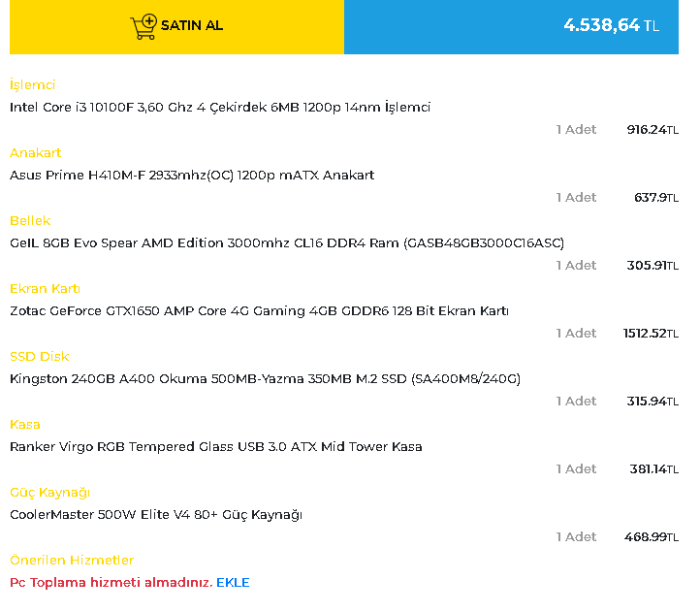
Task: Click the 305.91TL memory price
Action: (652, 266)
